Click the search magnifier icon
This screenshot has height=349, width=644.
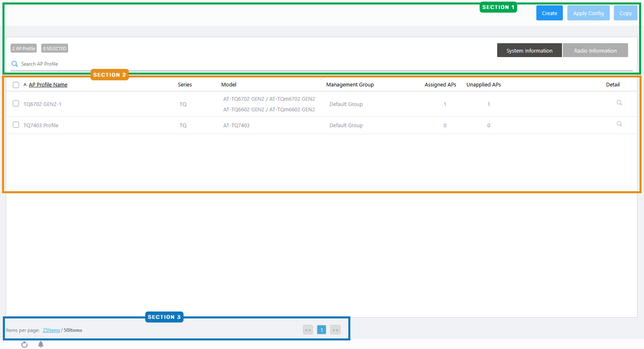tap(15, 64)
